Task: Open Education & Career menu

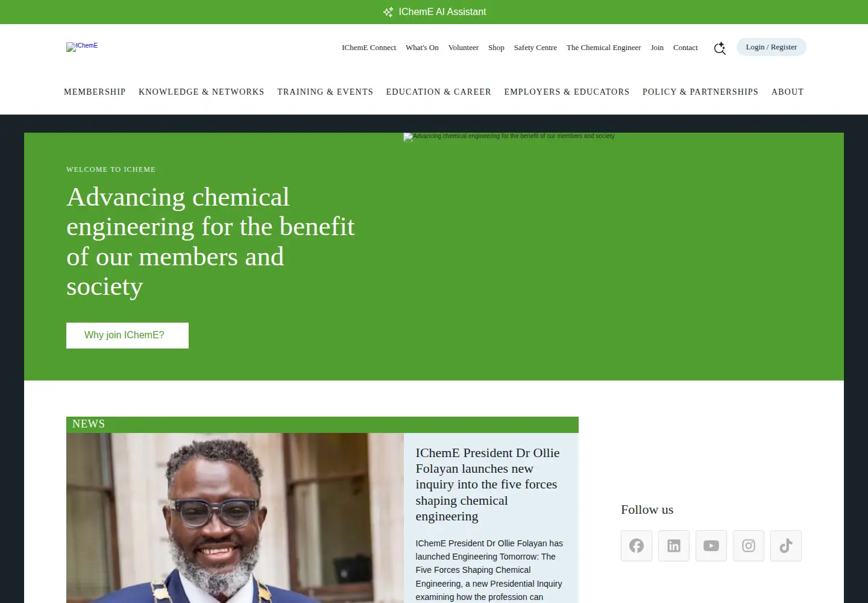Action: tap(438, 92)
